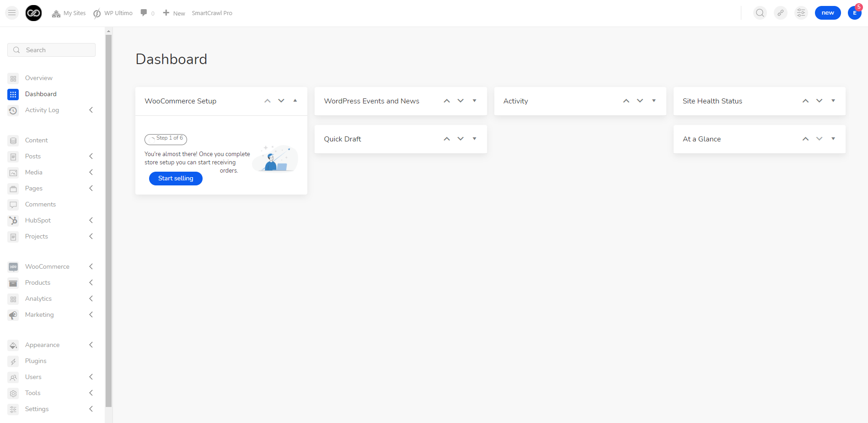Click the hamburger menu icon top left

[11, 12]
